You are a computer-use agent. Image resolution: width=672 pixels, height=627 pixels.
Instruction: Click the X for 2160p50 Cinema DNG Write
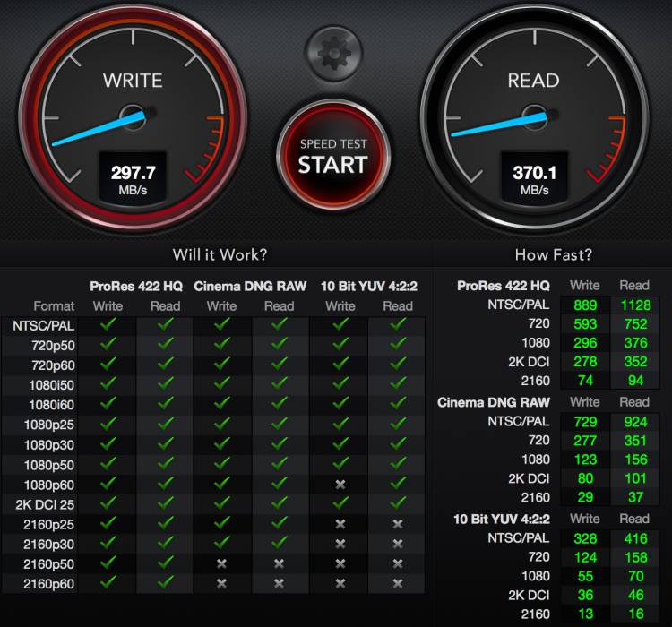click(221, 563)
